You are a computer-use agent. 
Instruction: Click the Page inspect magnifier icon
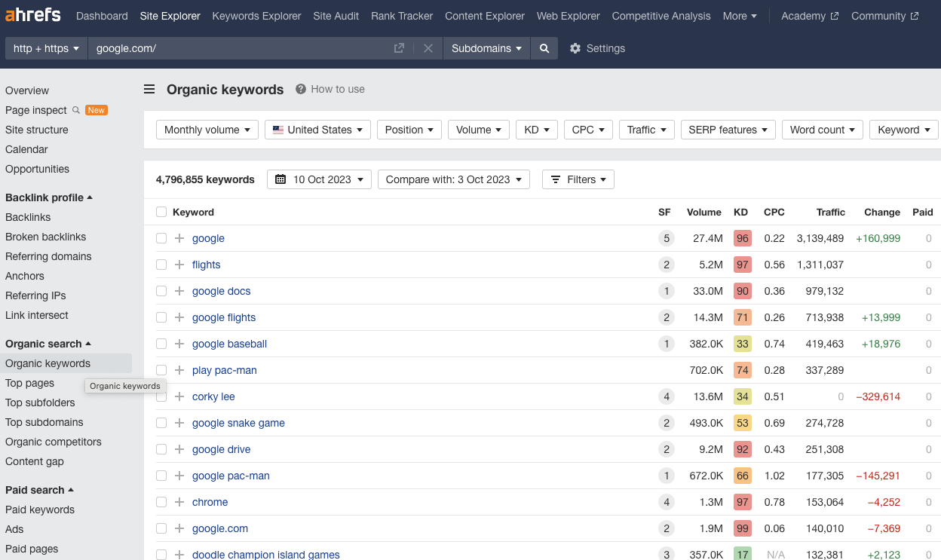(x=75, y=110)
